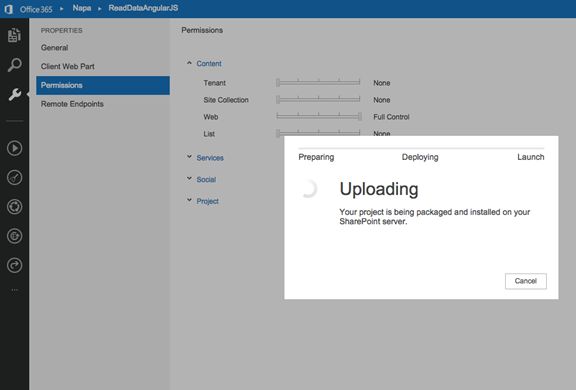Open the file explorer sidebar icon

[x=14, y=35]
